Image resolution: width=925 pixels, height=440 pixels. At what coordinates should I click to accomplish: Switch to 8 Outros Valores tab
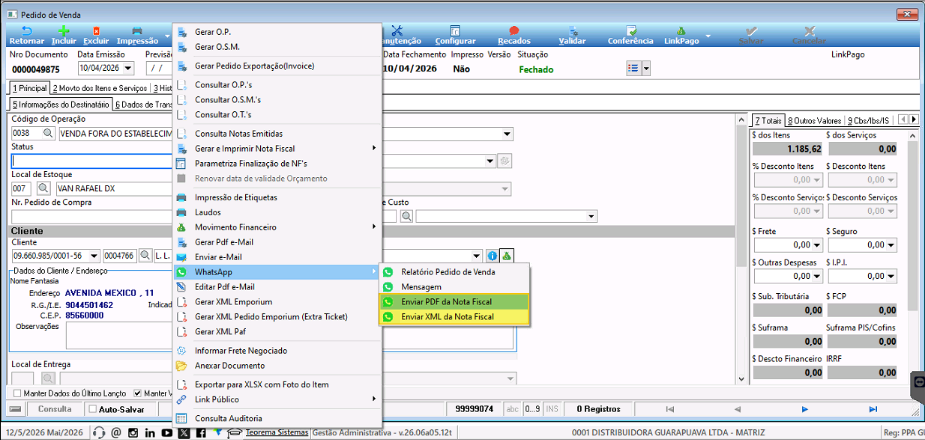click(x=814, y=120)
